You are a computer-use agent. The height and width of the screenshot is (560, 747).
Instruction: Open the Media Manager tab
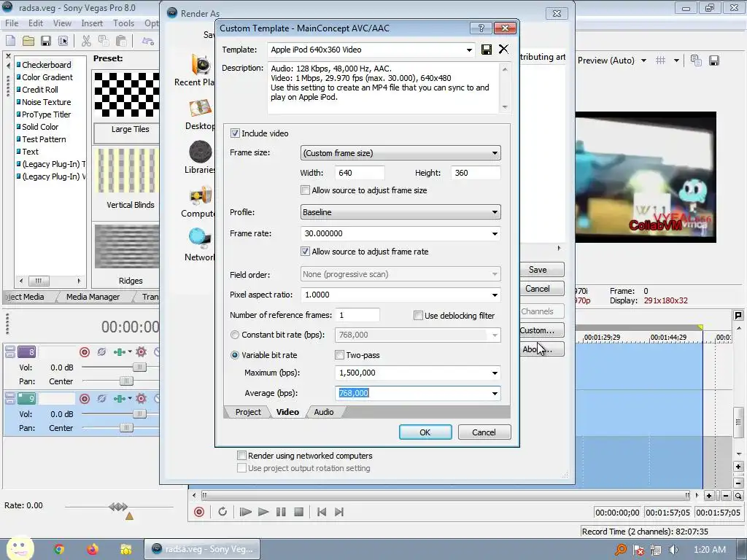click(93, 297)
